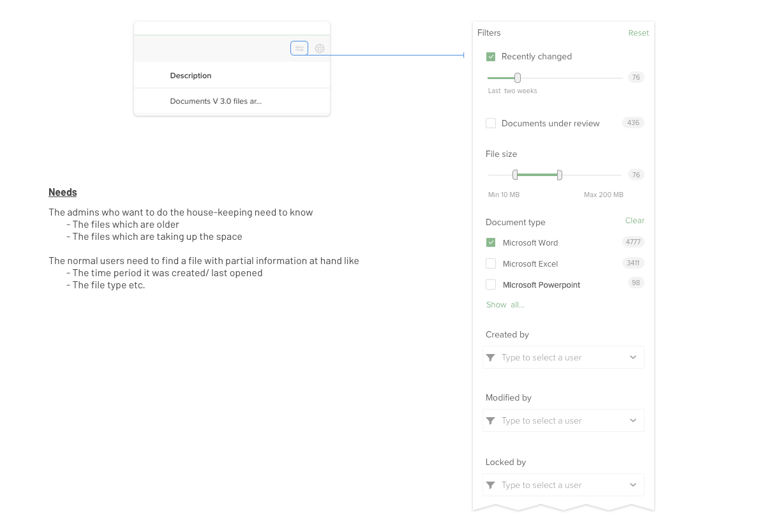Screen dimensions: 762x532
Task: Click the funnel icon in Locked by
Action: pos(491,485)
